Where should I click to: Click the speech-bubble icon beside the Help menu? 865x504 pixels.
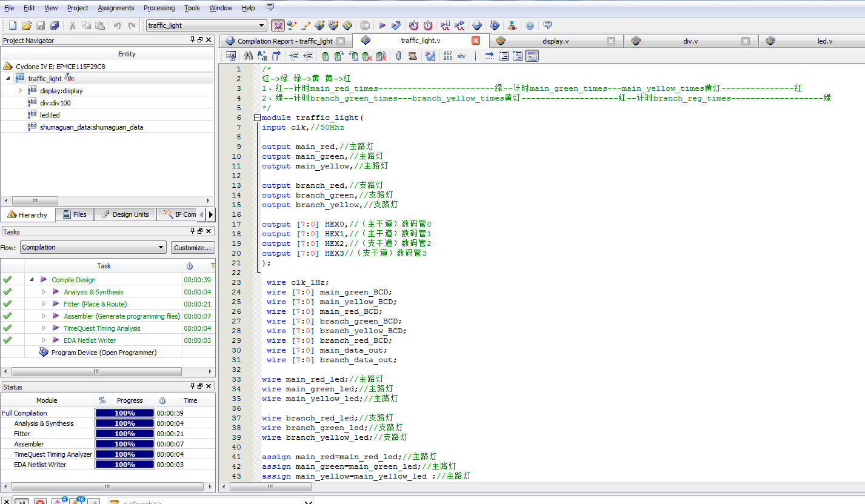click(x=270, y=7)
